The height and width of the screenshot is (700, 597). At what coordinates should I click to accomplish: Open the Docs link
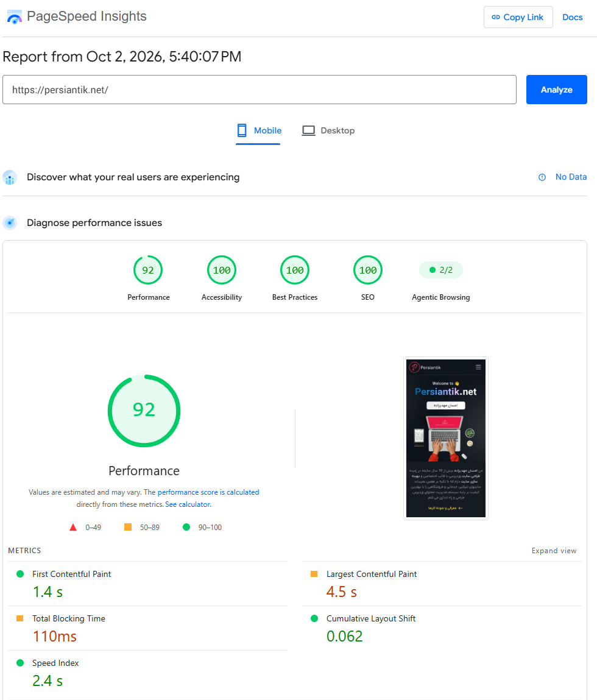(573, 17)
